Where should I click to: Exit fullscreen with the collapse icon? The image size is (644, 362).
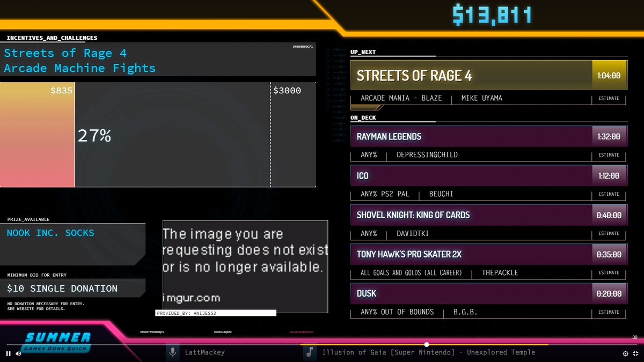[635, 353]
